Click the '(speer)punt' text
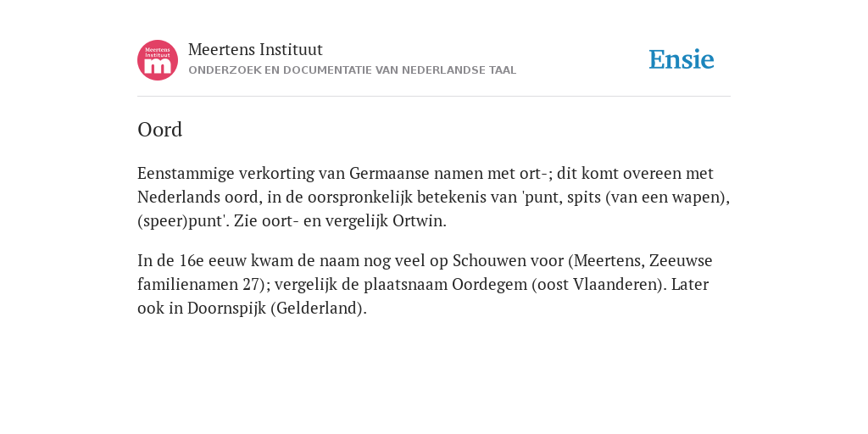 [181, 221]
